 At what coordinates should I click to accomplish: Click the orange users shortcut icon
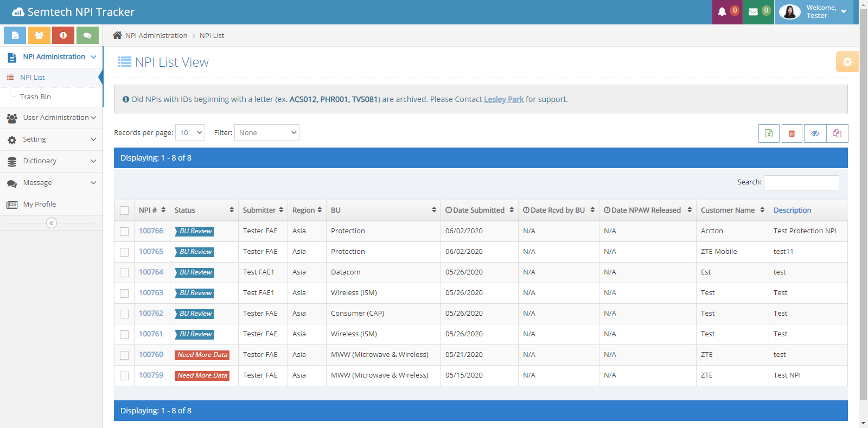39,35
